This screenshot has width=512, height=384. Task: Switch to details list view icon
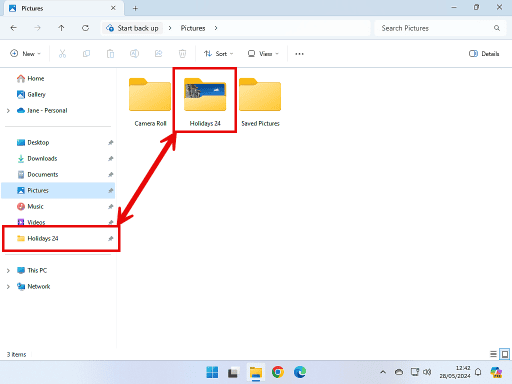pos(493,354)
